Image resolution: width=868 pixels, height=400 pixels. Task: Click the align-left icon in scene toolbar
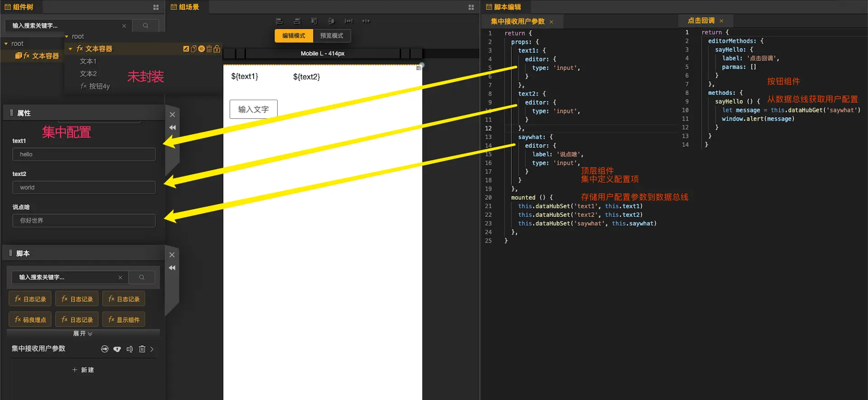(279, 21)
